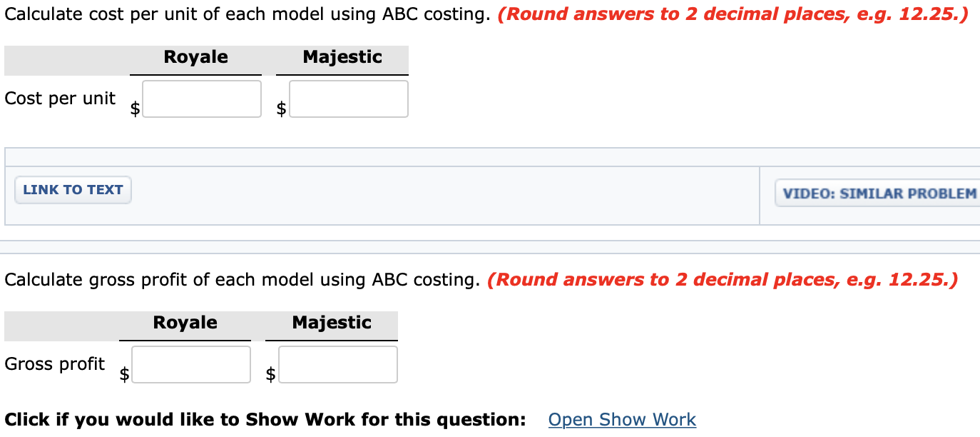This screenshot has height=437, width=980.
Task: Select the Majestic column header in cost table
Action: 342,57
